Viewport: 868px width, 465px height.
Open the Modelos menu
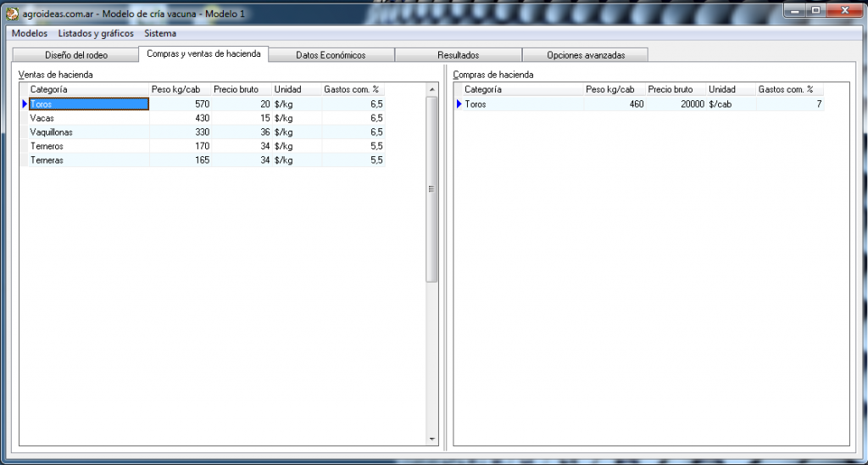pyautogui.click(x=30, y=33)
